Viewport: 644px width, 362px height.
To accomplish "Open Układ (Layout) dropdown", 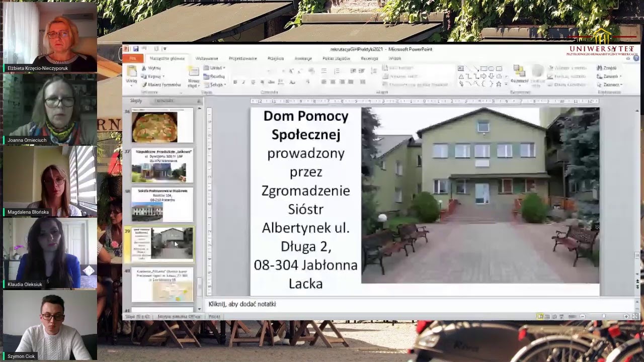I will (x=214, y=68).
